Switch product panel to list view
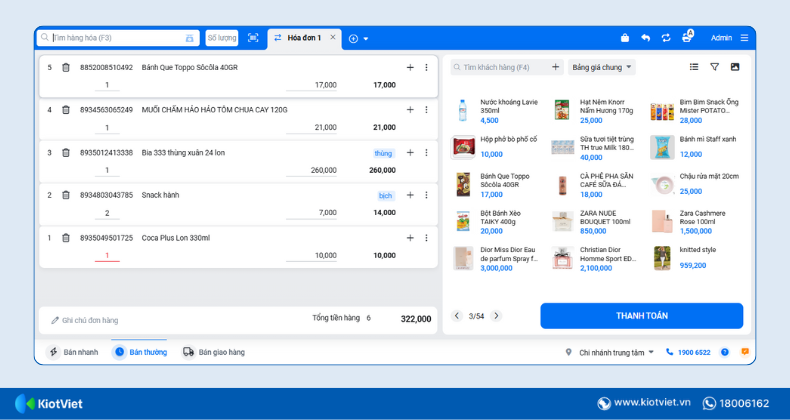Image resolution: width=790 pixels, height=420 pixels. point(694,67)
